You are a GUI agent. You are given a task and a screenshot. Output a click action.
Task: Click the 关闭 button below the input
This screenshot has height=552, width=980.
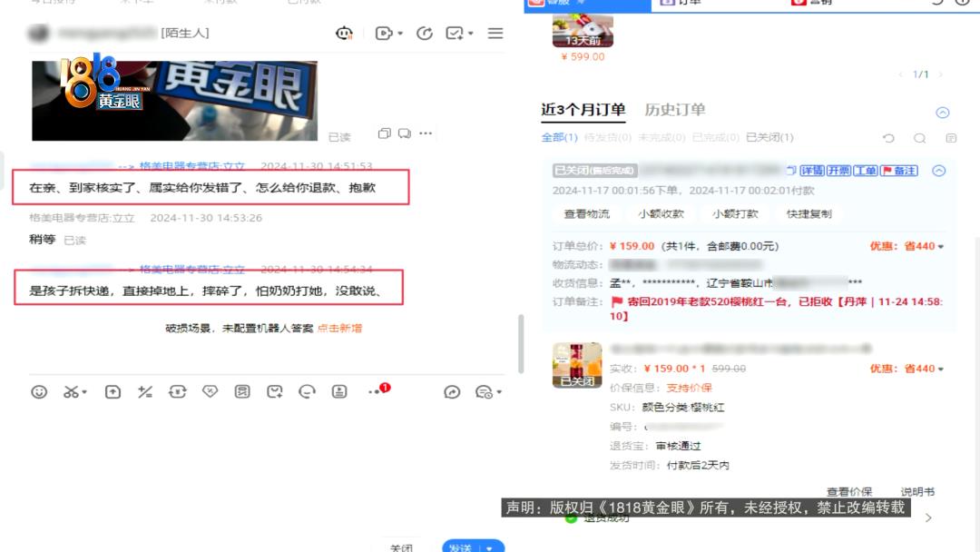click(x=401, y=547)
